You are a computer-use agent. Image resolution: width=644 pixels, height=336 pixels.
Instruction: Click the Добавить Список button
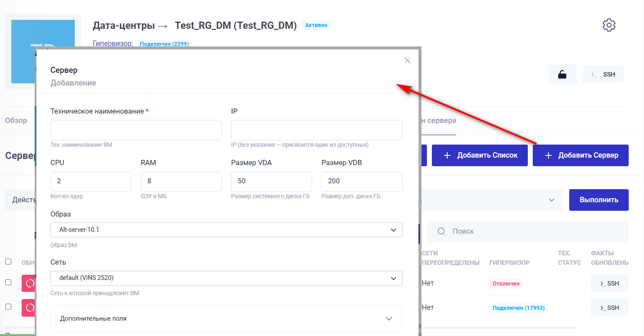pyautogui.click(x=480, y=155)
